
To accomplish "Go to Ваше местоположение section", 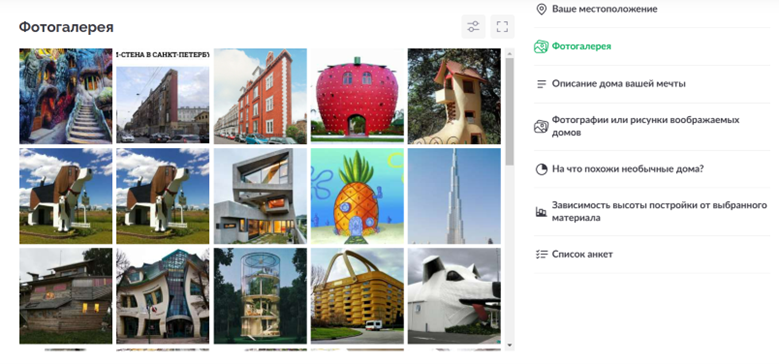I will [x=604, y=9].
